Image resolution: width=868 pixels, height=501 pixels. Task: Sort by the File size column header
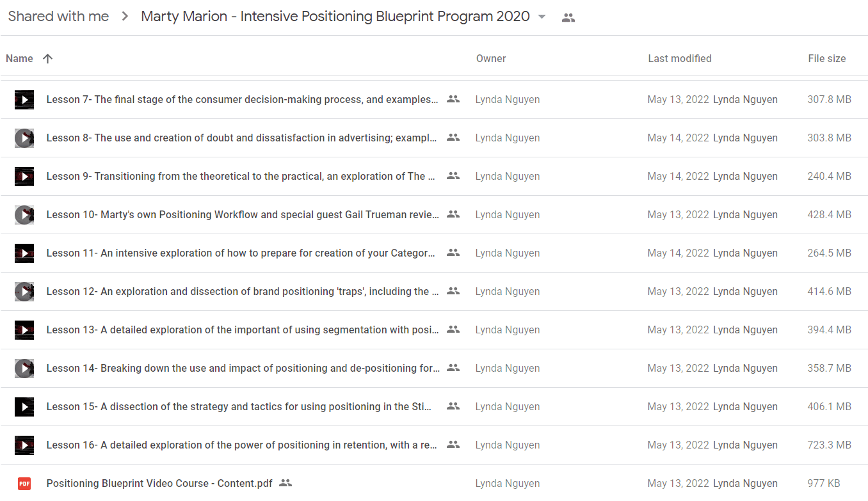tap(827, 58)
